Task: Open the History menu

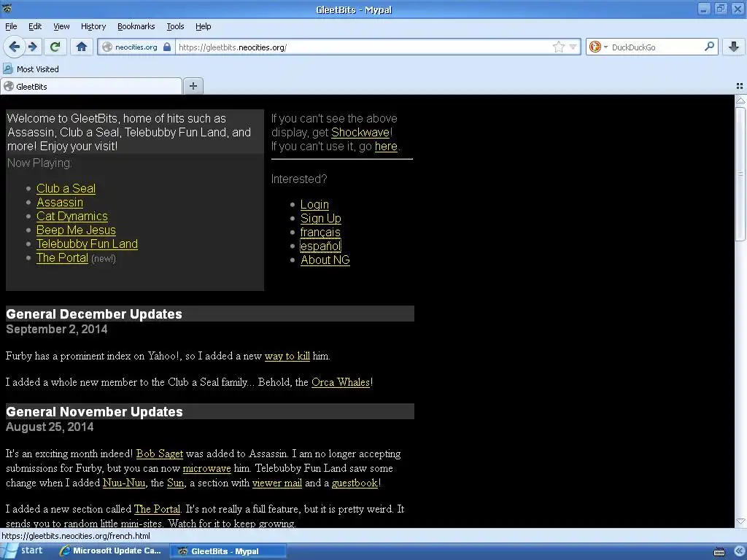Action: pos(93,26)
